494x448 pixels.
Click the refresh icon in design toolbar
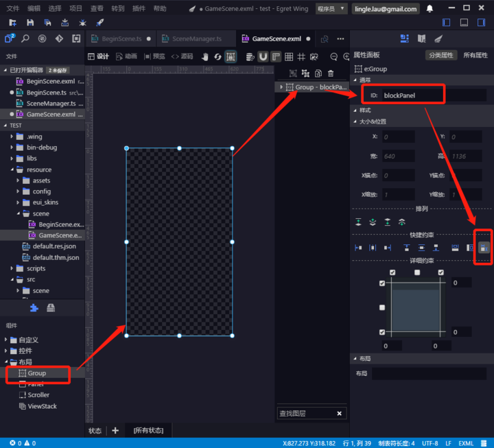tap(217, 57)
